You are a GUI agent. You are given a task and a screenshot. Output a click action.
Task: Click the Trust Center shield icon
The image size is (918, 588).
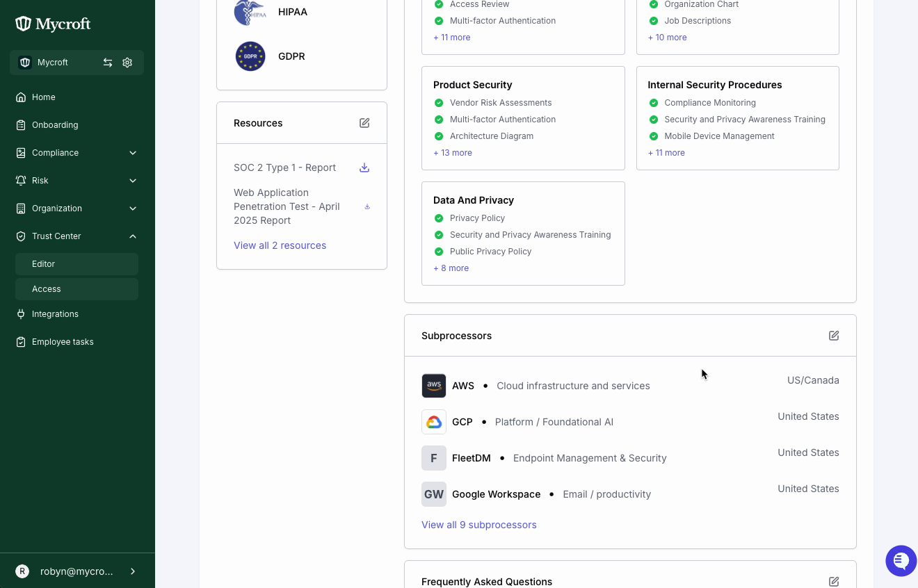(x=21, y=236)
